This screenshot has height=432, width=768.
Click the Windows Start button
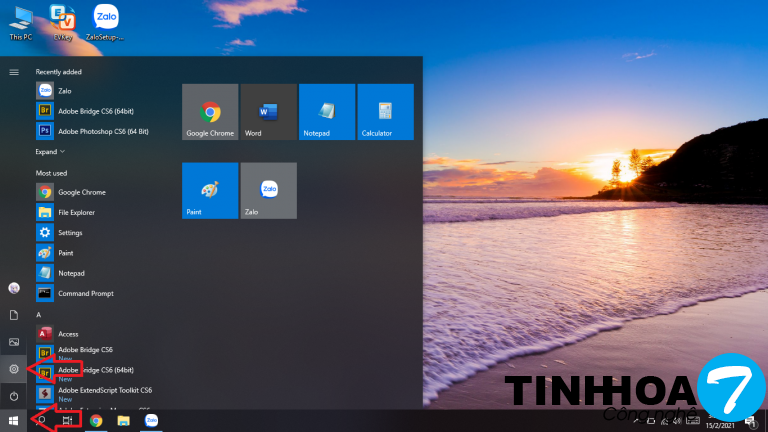pos(14,421)
